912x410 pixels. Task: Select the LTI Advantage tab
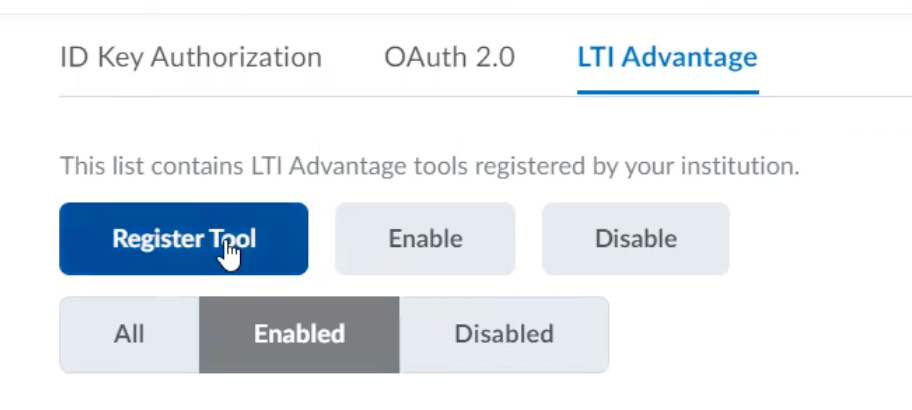667,57
